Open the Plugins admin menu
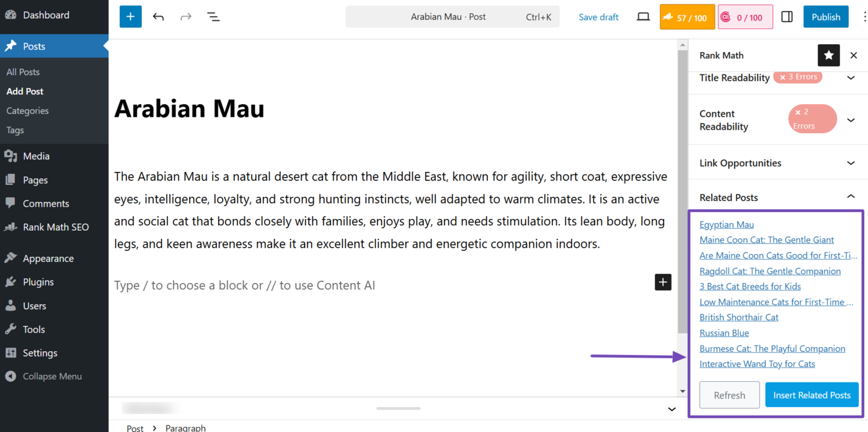This screenshot has width=868, height=432. click(x=38, y=282)
